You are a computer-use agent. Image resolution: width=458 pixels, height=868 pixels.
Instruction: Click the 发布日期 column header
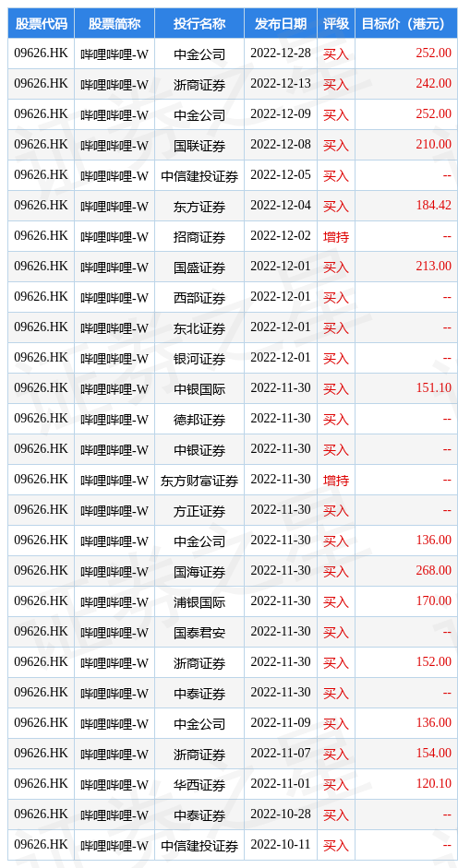click(x=281, y=23)
